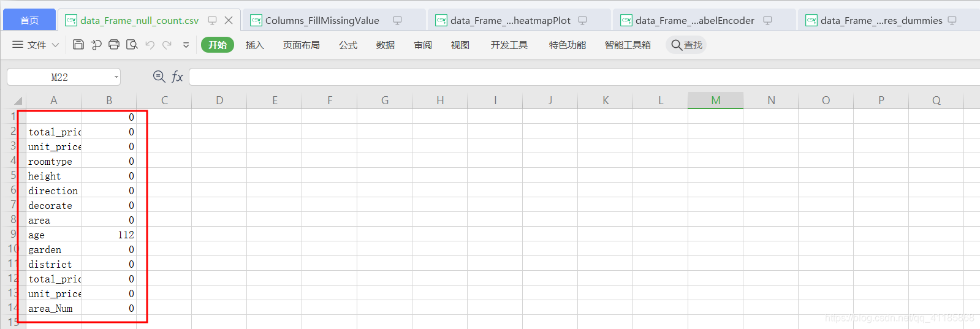
Task: Click CSV icon of data_Frame_null_count tab
Action: [71, 20]
